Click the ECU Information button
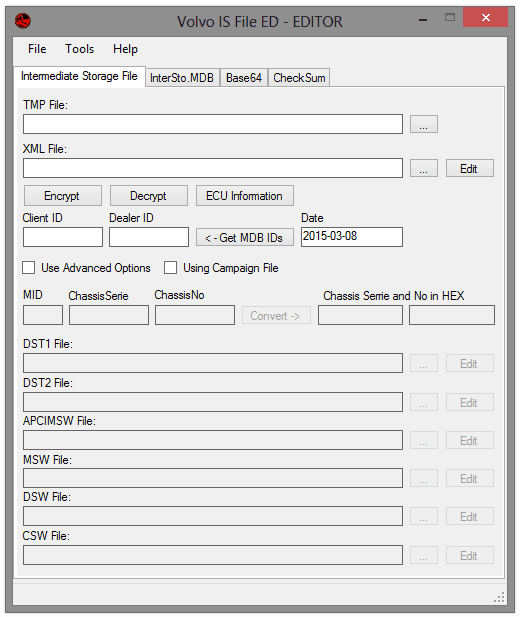The image size is (520, 617). pyautogui.click(x=244, y=196)
